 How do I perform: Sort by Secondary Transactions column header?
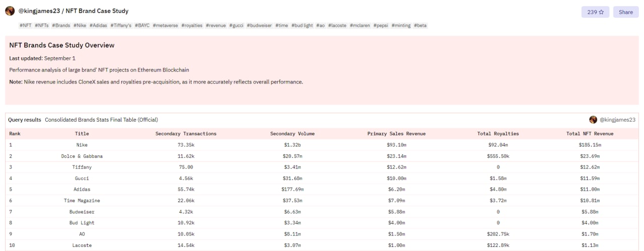[186, 134]
